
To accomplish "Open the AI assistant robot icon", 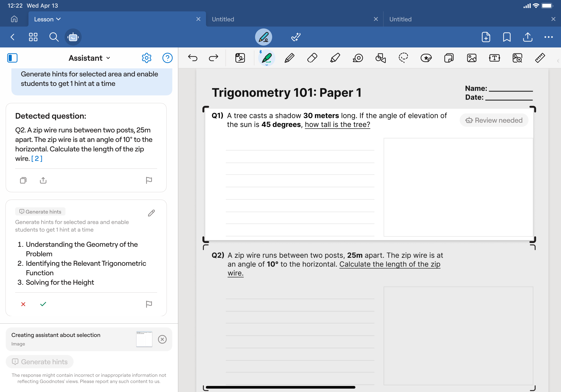I will (x=73, y=37).
